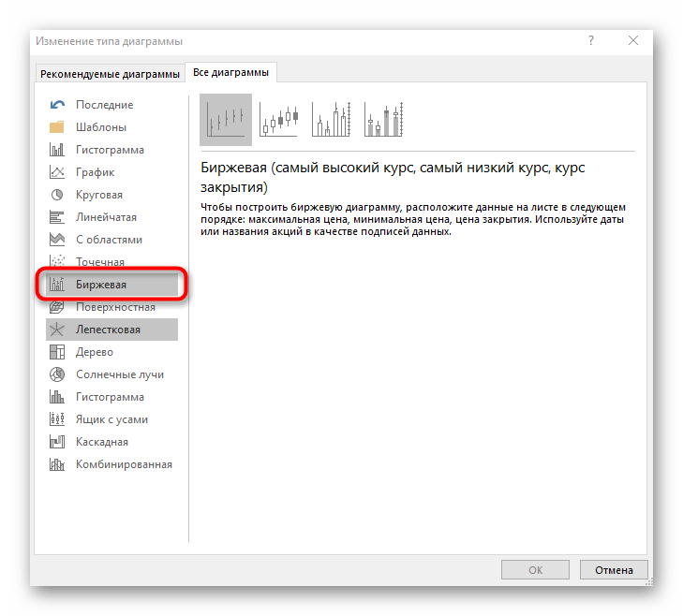Click the Круговая label
Image resolution: width=683 pixels, height=616 pixels.
pos(99,195)
